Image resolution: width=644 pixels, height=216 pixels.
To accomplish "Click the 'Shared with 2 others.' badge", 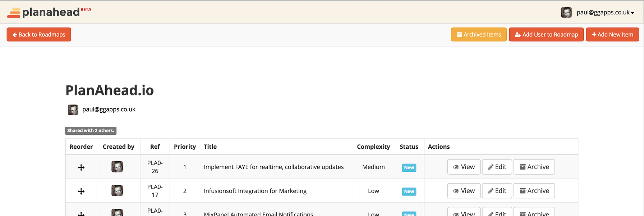I will coord(91,131).
